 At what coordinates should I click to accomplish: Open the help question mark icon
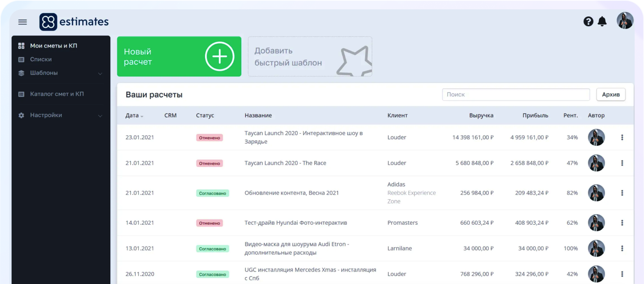588,21
